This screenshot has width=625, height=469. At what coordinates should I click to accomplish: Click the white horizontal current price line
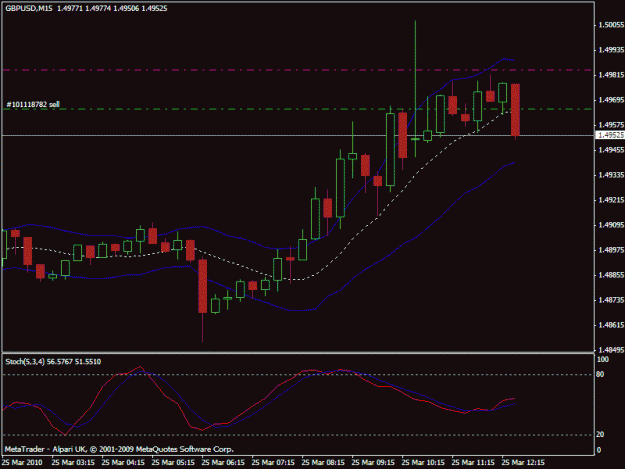tap(297, 135)
